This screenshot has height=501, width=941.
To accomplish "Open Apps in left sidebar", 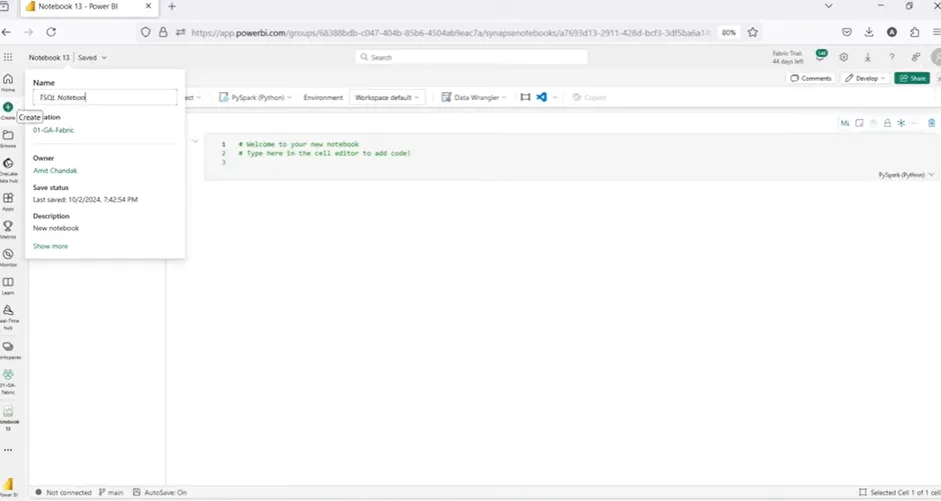I will tap(8, 201).
